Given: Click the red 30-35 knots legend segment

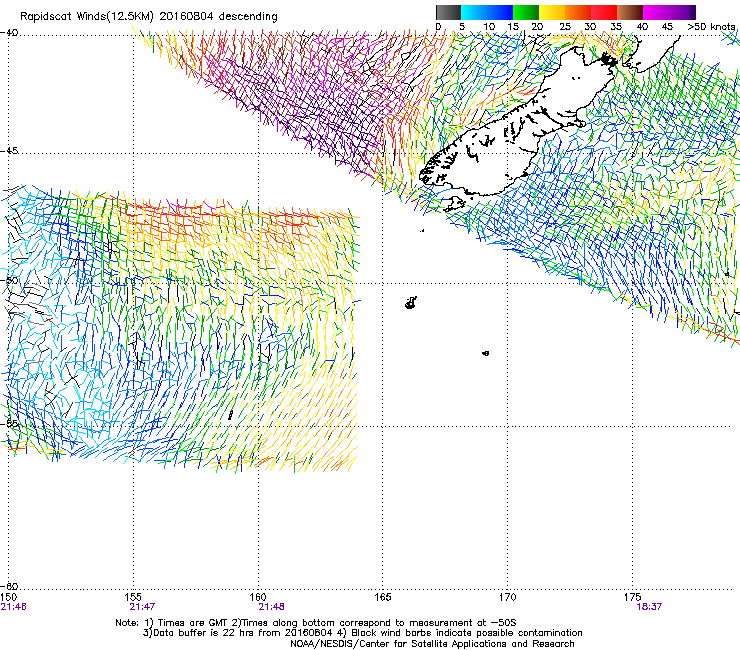Looking at the screenshot, I should (x=604, y=12).
